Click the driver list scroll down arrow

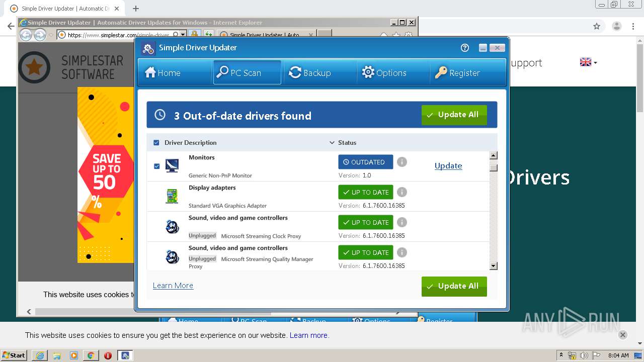494,266
